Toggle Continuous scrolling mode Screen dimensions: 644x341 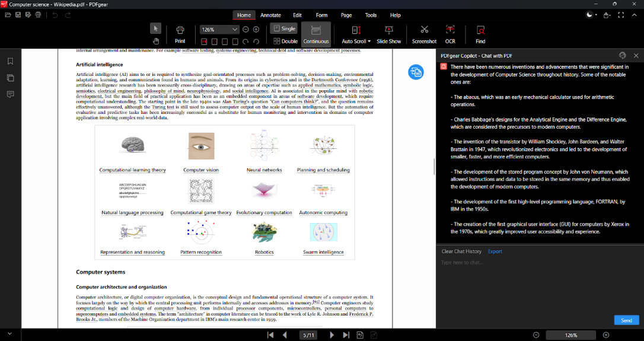[316, 34]
